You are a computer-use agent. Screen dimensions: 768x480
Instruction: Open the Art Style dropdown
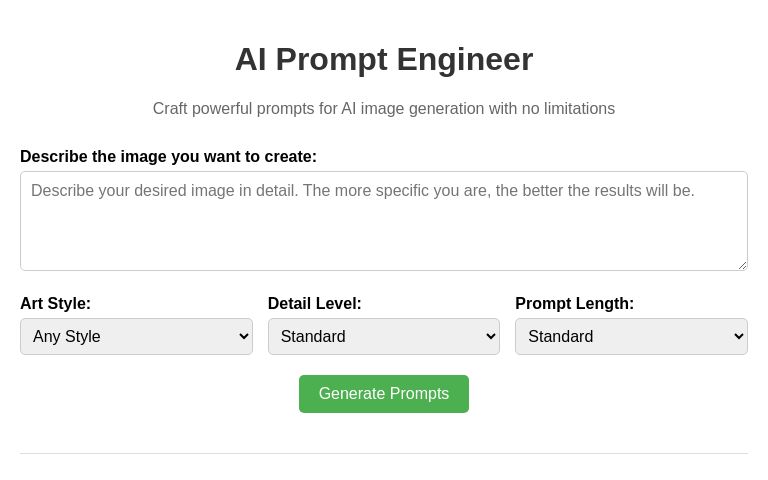(x=136, y=337)
